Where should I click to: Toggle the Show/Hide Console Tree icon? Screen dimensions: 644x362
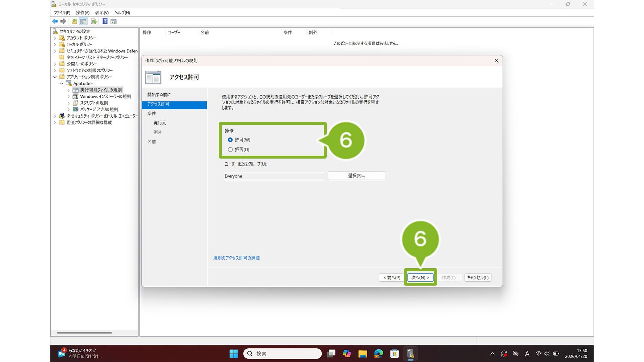(x=83, y=21)
